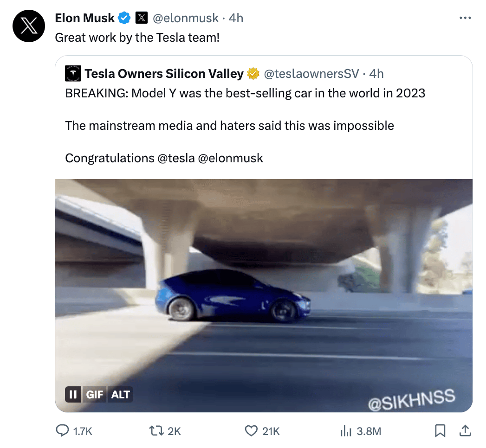
Task: Open view analytics bar chart icon
Action: point(346,431)
